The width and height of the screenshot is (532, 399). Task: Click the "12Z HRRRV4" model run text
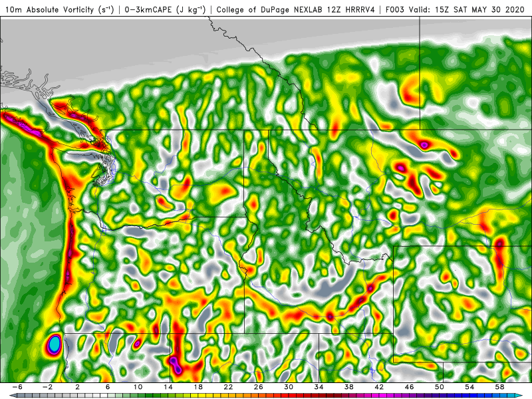pyautogui.click(x=351, y=9)
